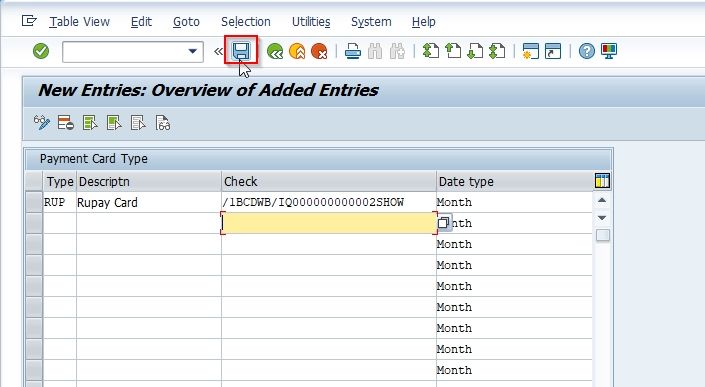Viewport: 705px width, 387px height.
Task: Click the vertical scrollbar thumb
Action: [602, 235]
